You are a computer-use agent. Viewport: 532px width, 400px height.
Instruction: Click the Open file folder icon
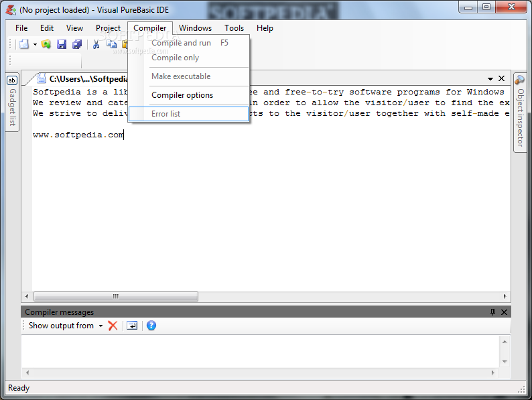(46, 44)
